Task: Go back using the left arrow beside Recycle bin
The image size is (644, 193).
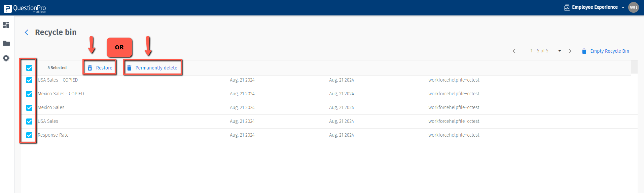Action: click(27, 32)
